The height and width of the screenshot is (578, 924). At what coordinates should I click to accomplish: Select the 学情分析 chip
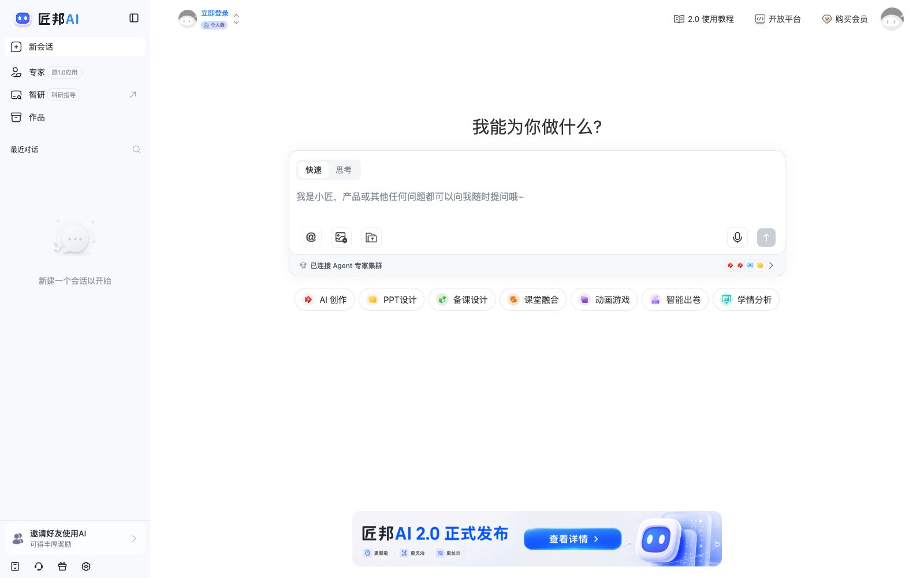(746, 299)
